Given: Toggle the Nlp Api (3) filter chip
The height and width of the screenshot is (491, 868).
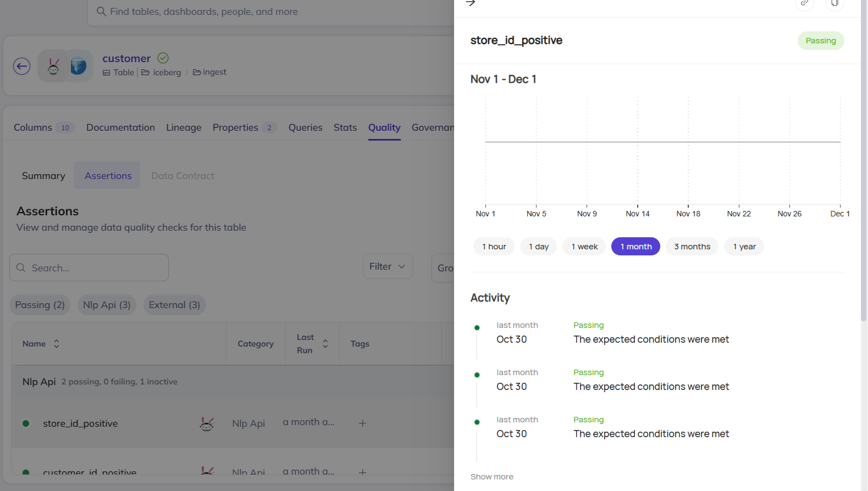Looking at the screenshot, I should point(107,305).
